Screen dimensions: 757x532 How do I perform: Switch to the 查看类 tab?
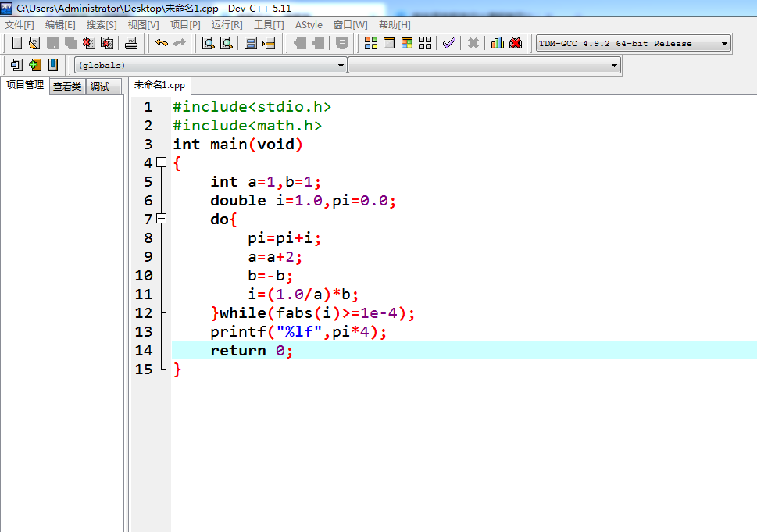tap(67, 87)
